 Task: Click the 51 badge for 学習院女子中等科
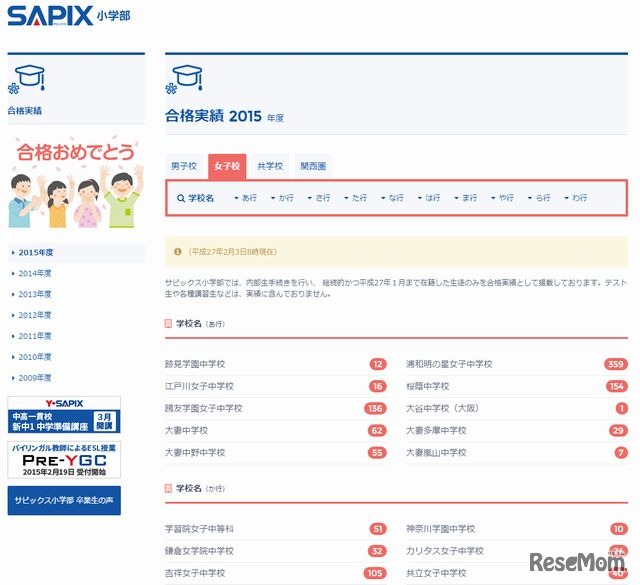coord(378,529)
